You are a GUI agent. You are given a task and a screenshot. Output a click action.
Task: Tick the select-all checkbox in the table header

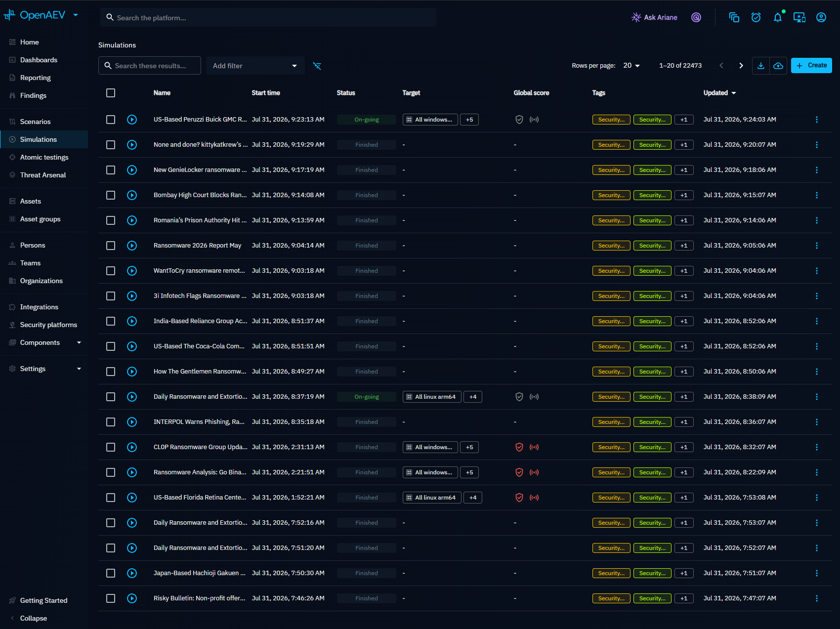point(111,93)
